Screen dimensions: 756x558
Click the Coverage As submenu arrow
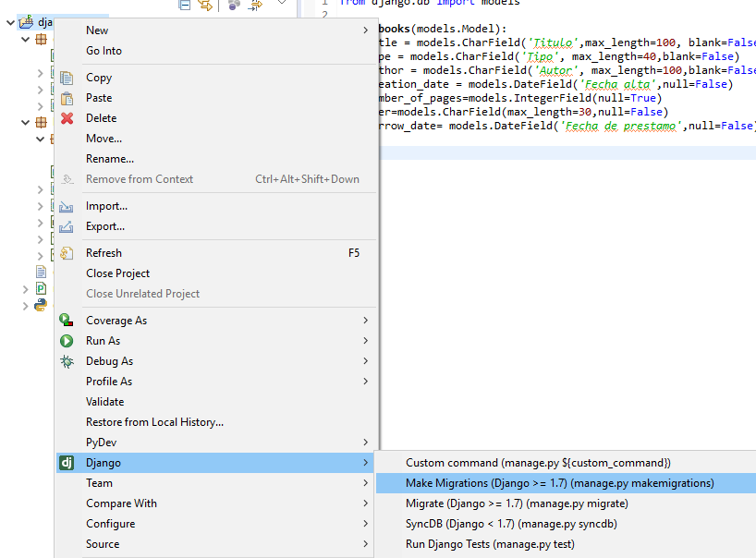[365, 321]
